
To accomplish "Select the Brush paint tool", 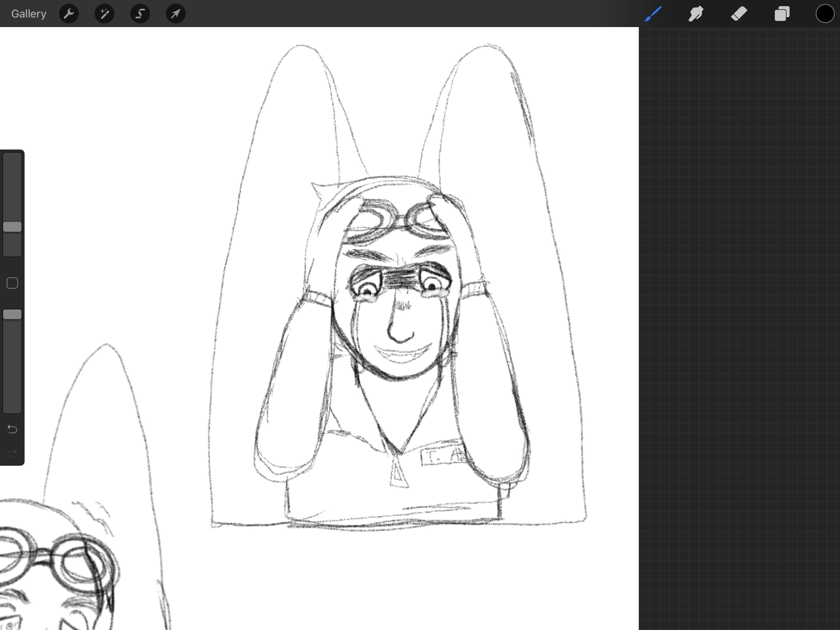I will [653, 14].
